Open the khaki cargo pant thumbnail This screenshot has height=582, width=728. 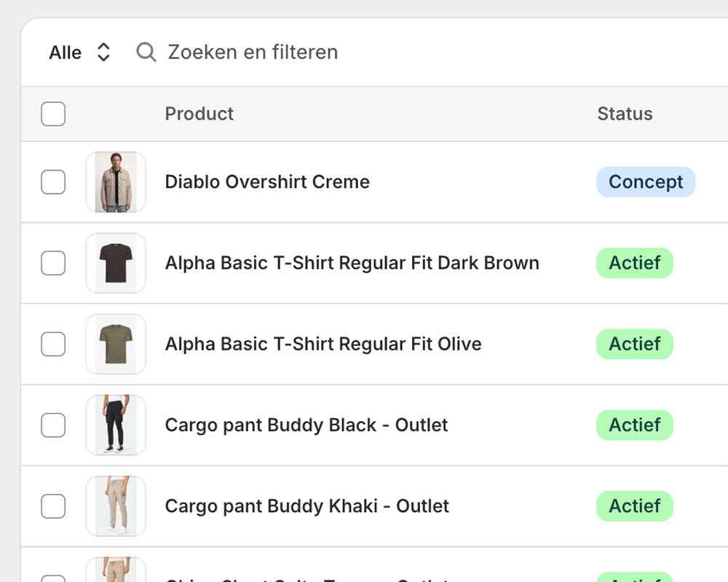tap(116, 506)
